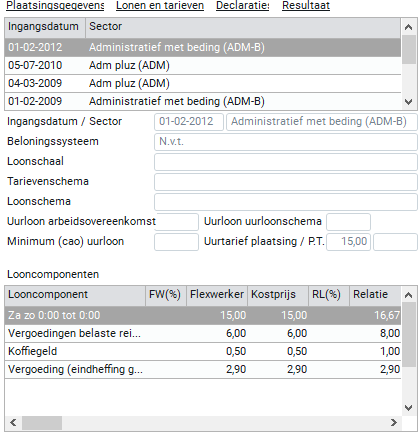
Task: Select the 04-03-2009 Adm pluz row
Action: 203,83
